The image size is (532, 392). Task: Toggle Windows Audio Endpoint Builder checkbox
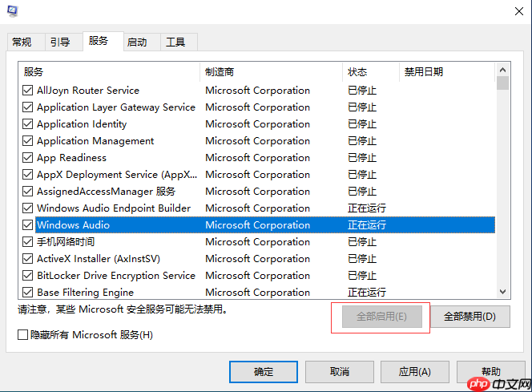coord(27,208)
